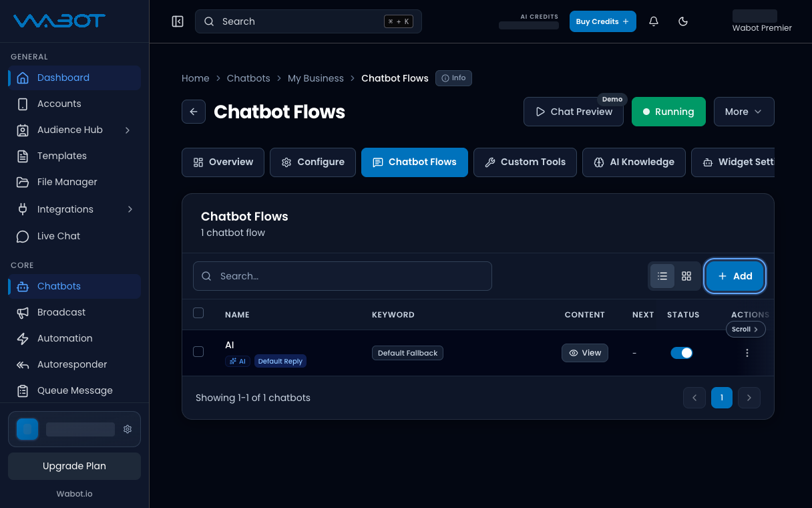Select the Chatbot Flows tab
The height and width of the screenshot is (508, 812).
pos(415,162)
